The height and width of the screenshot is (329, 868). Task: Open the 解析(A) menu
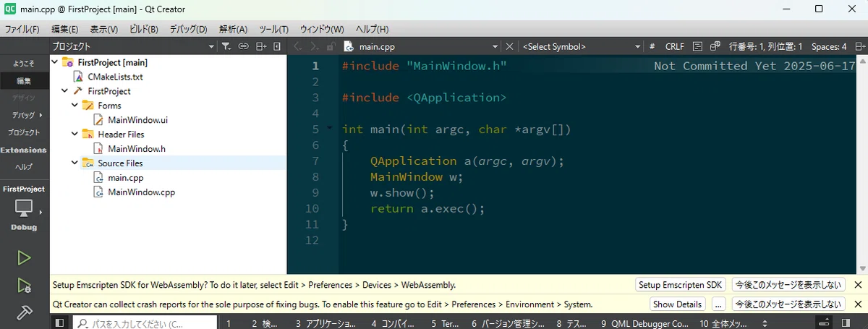click(233, 30)
